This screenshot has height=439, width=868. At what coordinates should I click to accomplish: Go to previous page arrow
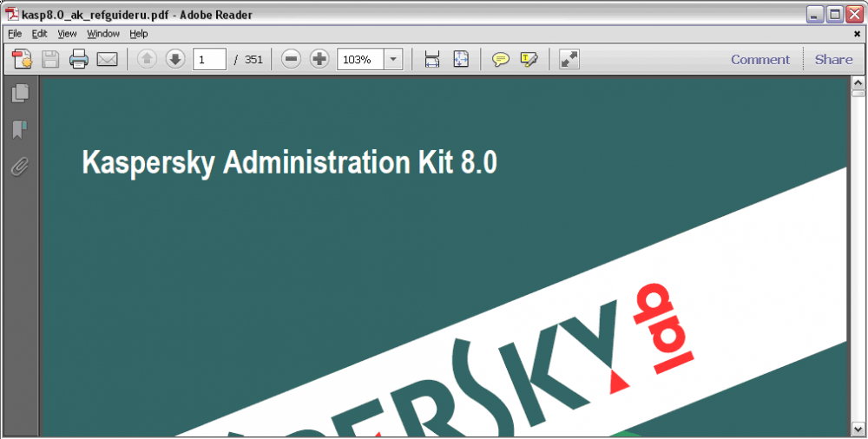[147, 59]
